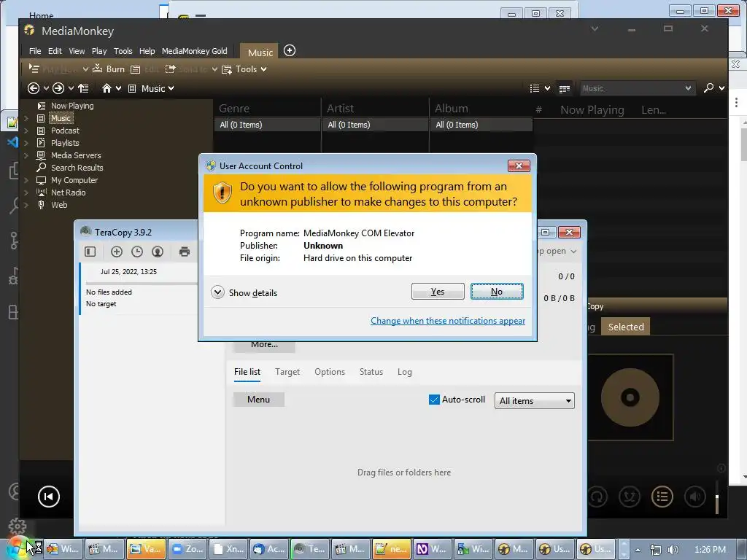Open the Home dropdown arrow
747x560 pixels.
(119, 88)
